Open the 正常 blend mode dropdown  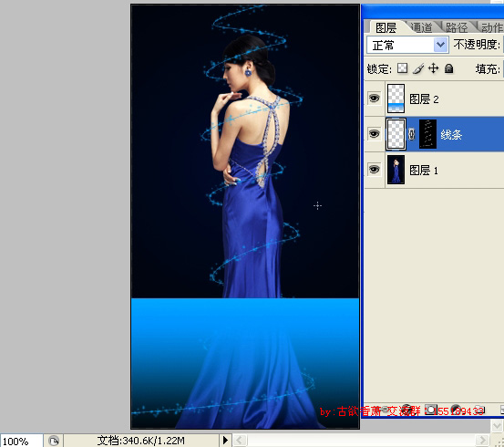pos(407,45)
